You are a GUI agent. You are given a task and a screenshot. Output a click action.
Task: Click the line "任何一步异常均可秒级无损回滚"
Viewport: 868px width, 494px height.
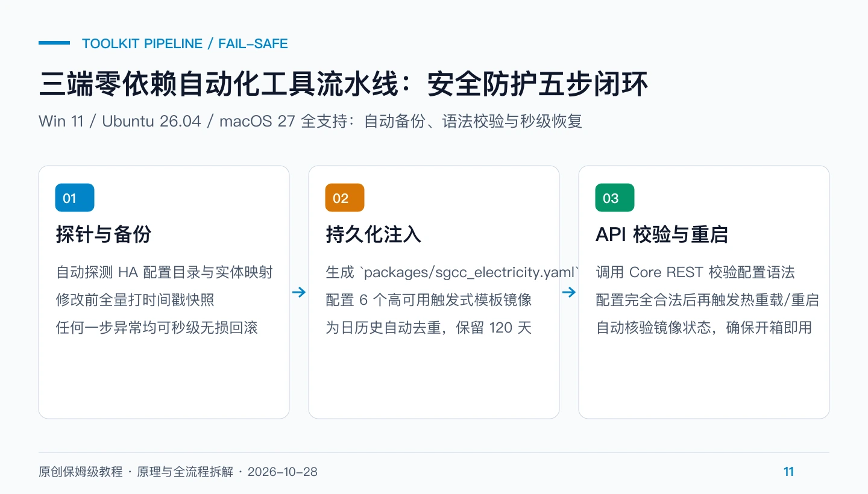pos(157,328)
